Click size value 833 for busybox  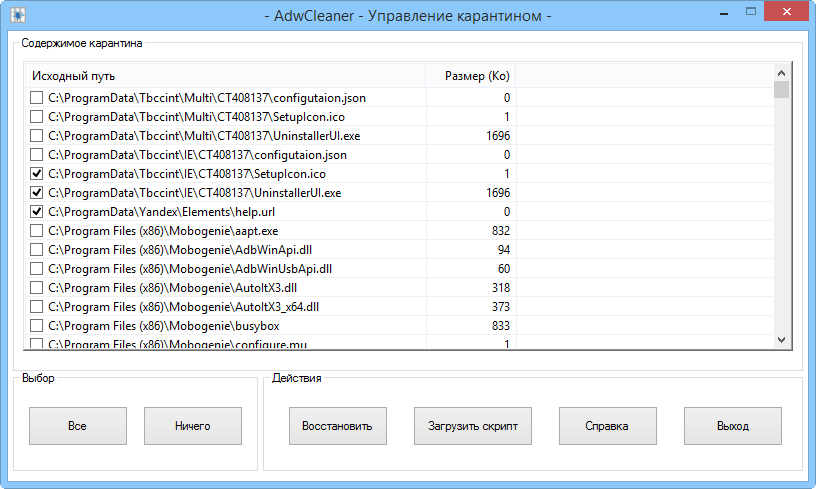[x=501, y=326]
